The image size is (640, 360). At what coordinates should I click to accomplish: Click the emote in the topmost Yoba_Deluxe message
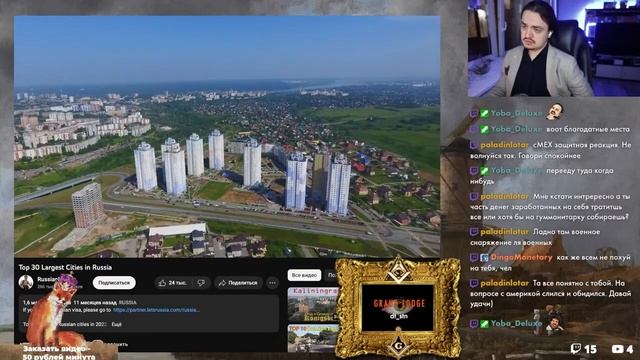click(555, 111)
